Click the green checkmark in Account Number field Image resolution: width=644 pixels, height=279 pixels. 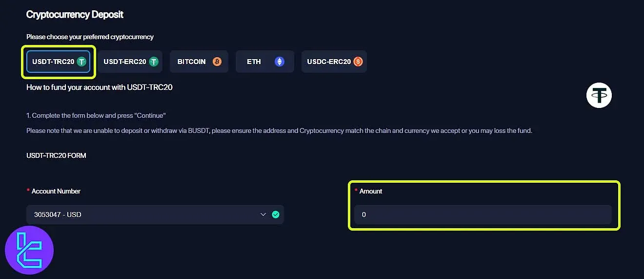pos(276,215)
